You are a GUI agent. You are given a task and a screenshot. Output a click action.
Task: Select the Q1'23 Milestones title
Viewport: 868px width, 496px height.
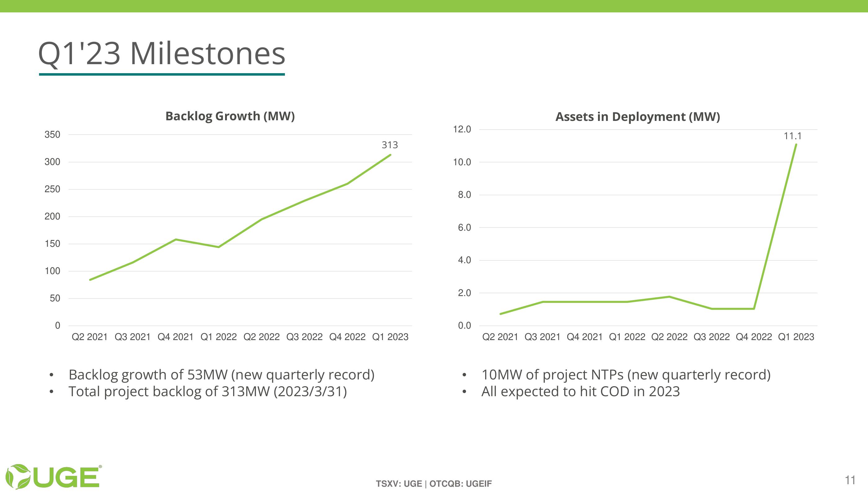162,54
